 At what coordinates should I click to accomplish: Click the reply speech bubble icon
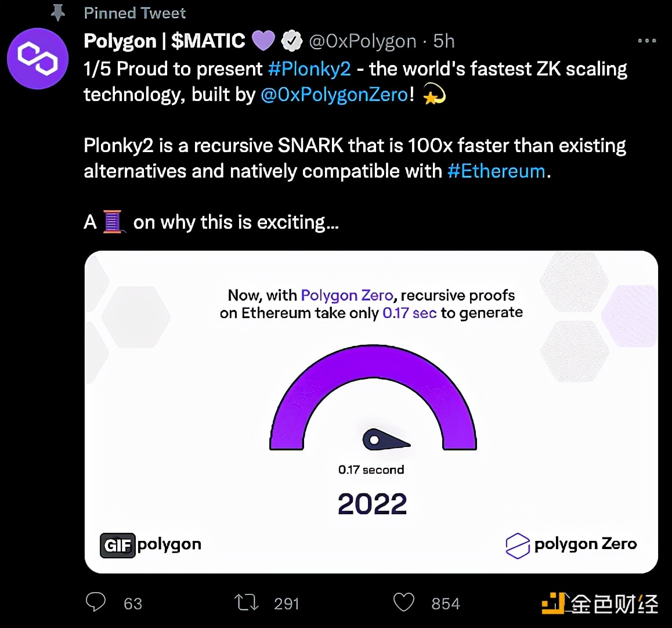click(x=96, y=602)
